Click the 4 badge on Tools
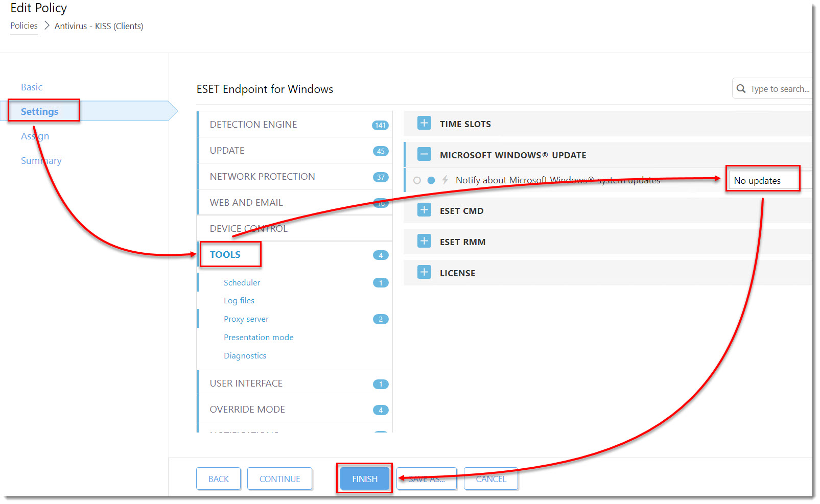 381,255
